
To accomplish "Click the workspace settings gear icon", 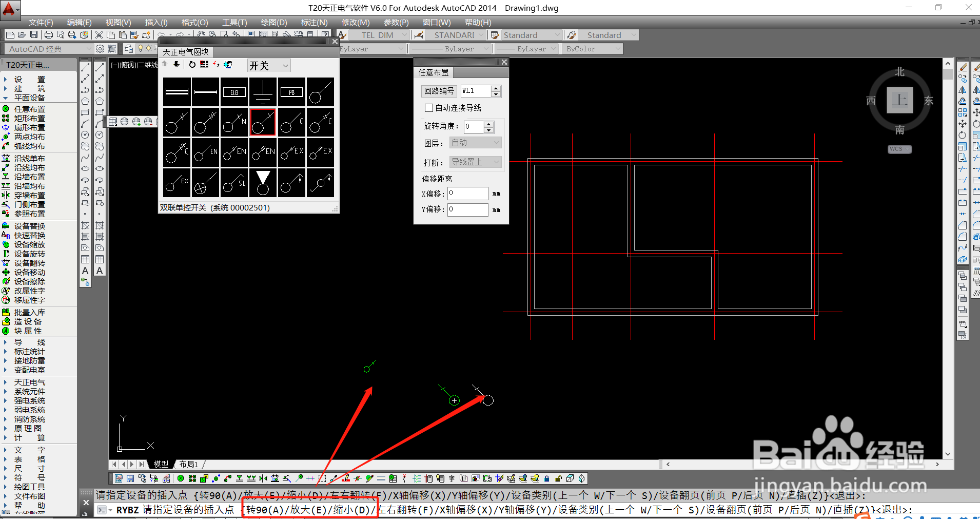I will click(100, 49).
